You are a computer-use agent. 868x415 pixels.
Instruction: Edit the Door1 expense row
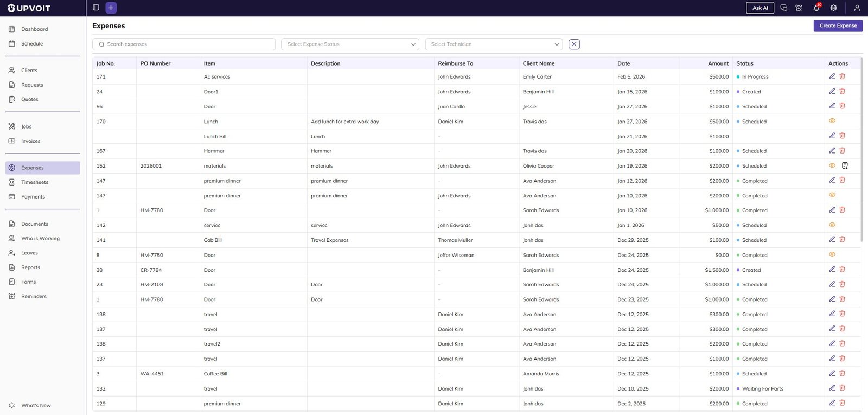pyautogui.click(x=832, y=91)
